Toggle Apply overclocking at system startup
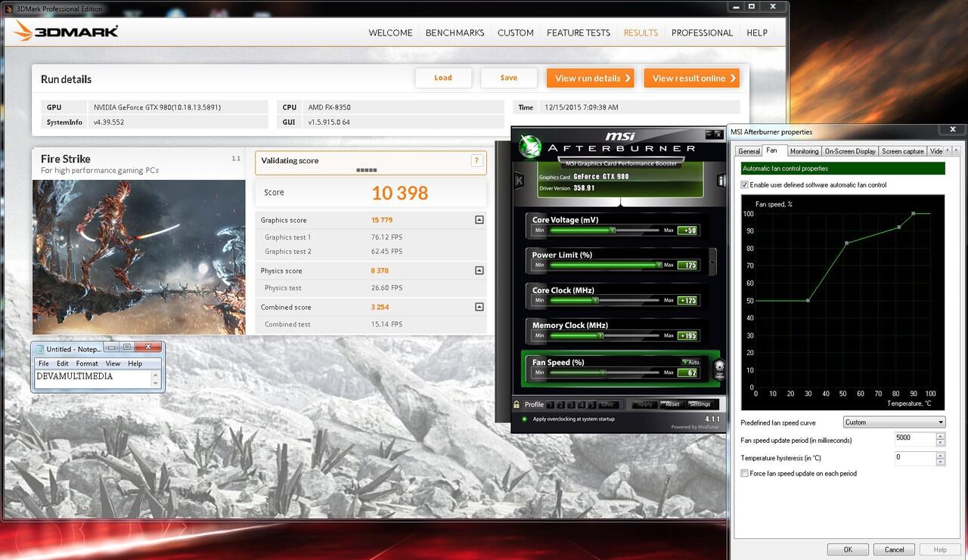 click(524, 419)
